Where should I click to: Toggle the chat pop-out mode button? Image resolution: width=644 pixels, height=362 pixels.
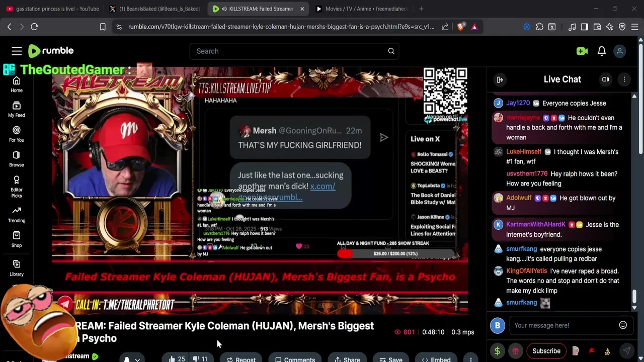606,79
